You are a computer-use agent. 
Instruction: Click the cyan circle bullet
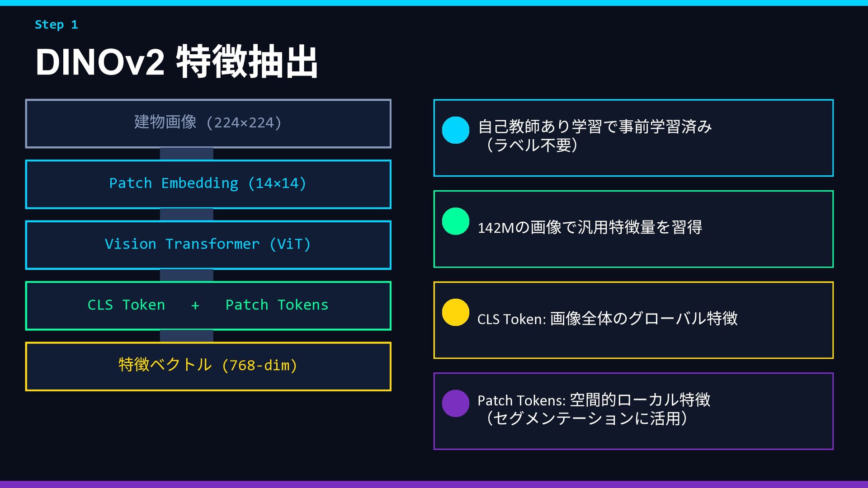(455, 130)
